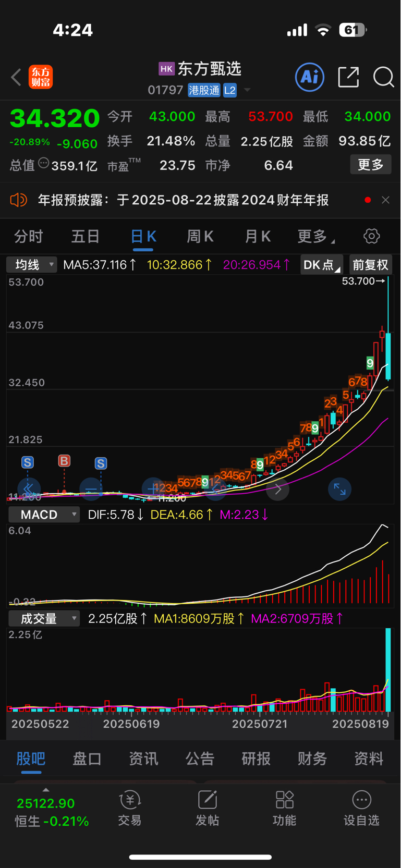
Task: Tap the MA5:37.116 value
Action: (100, 265)
